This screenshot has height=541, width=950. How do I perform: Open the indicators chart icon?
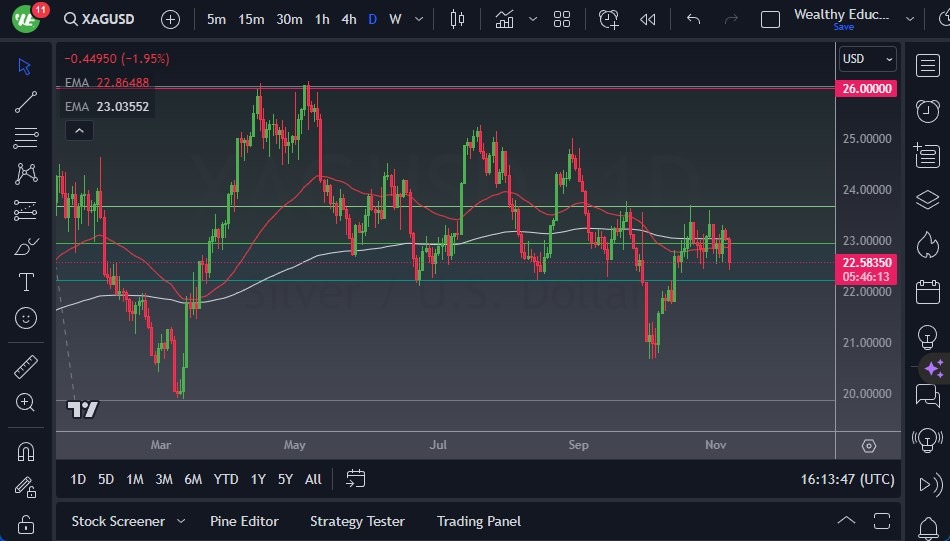coord(504,19)
